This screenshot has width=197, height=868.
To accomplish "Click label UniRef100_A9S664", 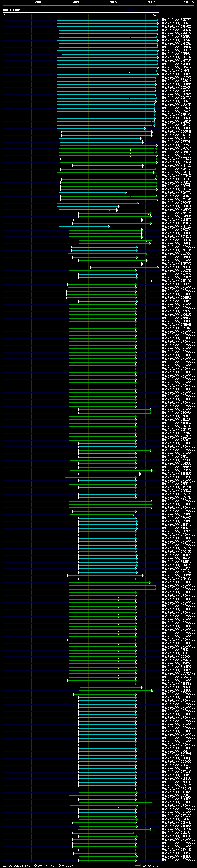I will [177, 162].
